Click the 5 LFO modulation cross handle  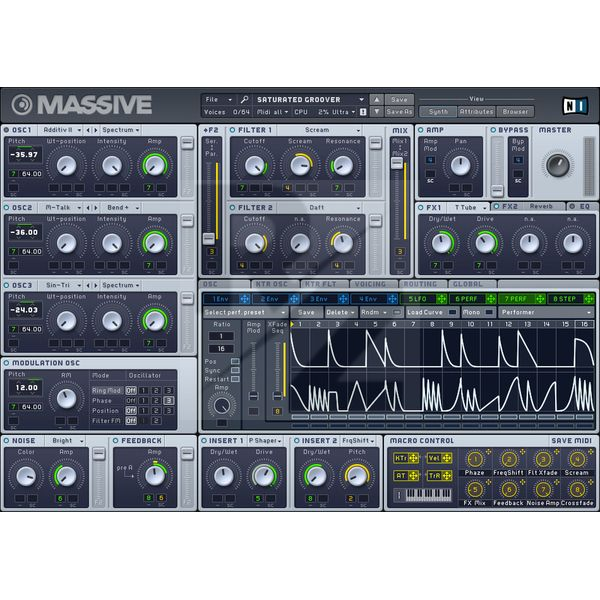coord(441,299)
